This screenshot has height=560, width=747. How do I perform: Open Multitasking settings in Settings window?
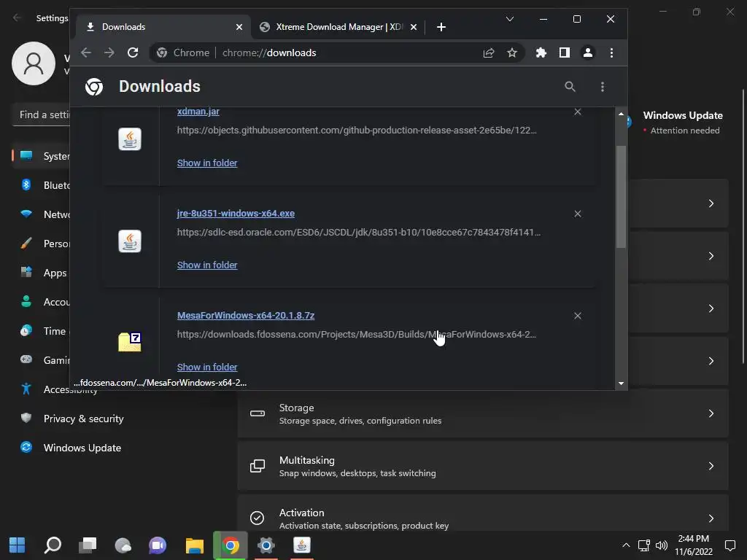pos(483,466)
